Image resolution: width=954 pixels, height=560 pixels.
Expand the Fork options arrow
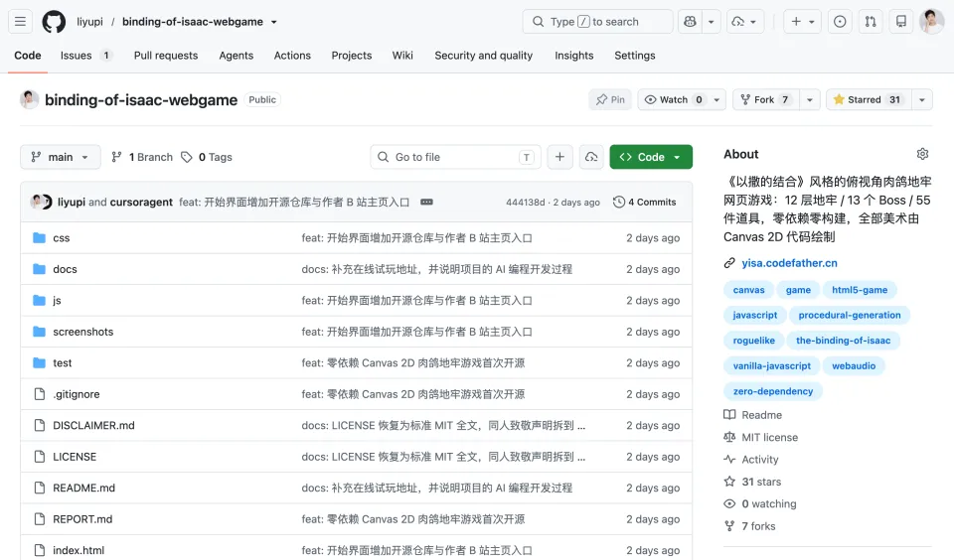click(810, 99)
